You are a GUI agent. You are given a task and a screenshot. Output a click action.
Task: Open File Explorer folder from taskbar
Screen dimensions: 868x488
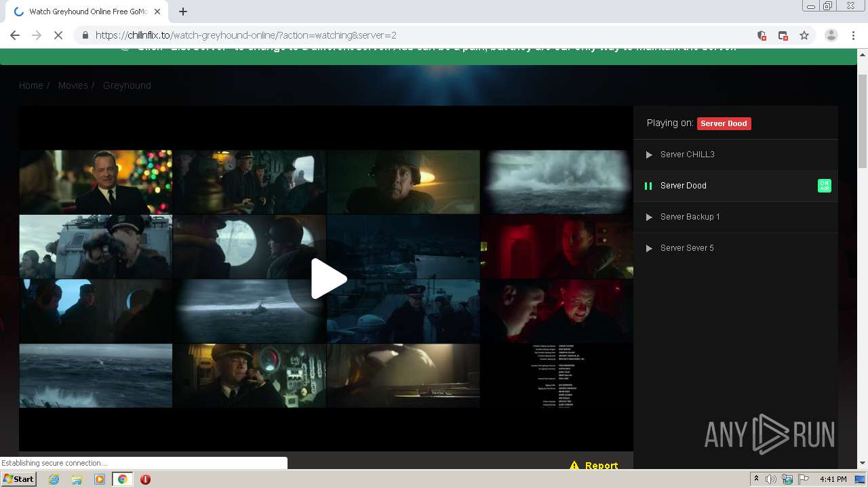pos(77,479)
